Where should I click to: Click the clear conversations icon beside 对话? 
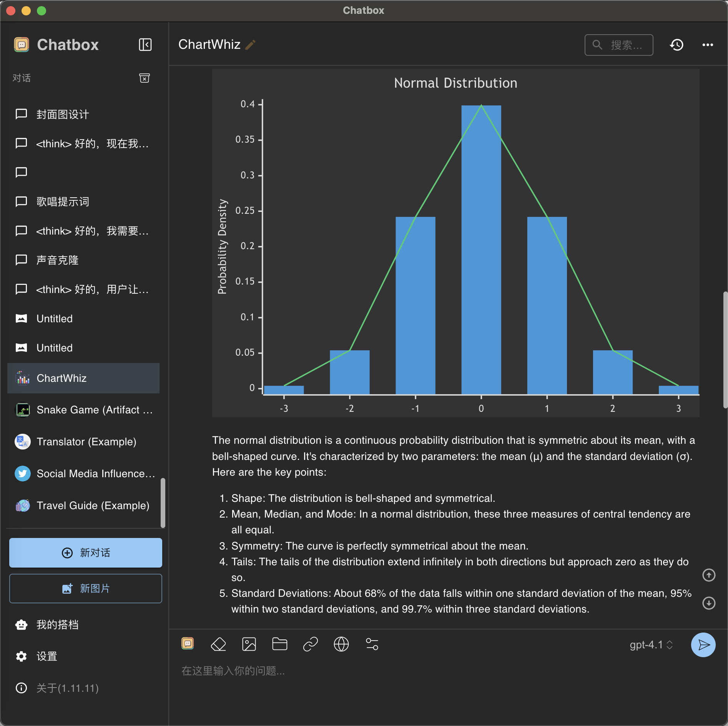144,78
